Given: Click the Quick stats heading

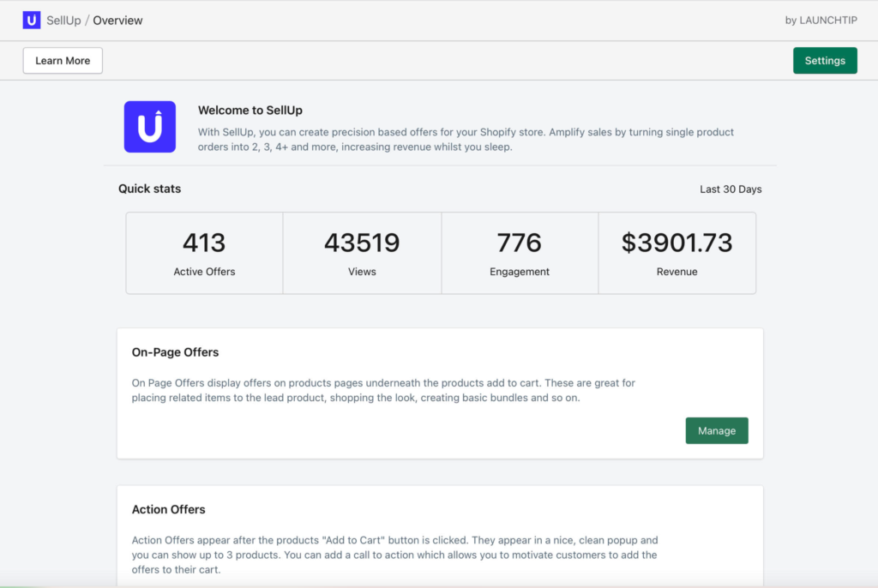Looking at the screenshot, I should coord(149,189).
